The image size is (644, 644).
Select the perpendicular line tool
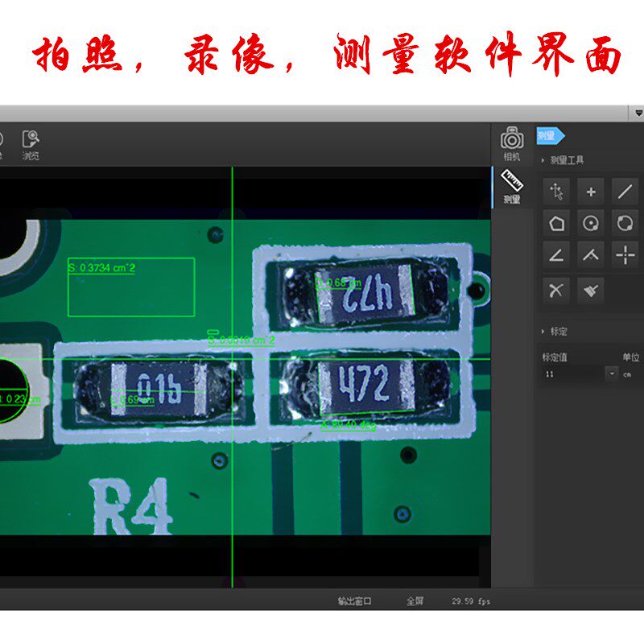coord(591,255)
